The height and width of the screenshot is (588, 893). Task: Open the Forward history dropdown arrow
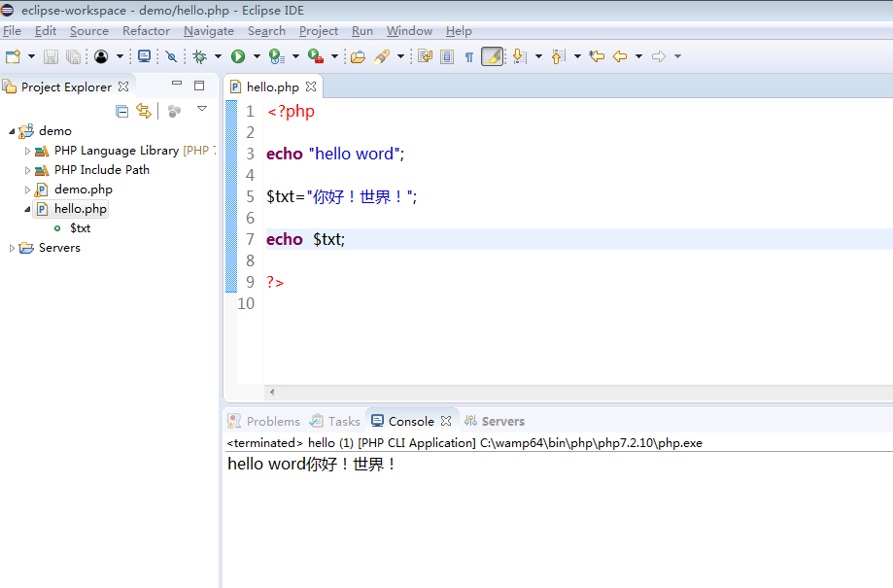tap(677, 56)
